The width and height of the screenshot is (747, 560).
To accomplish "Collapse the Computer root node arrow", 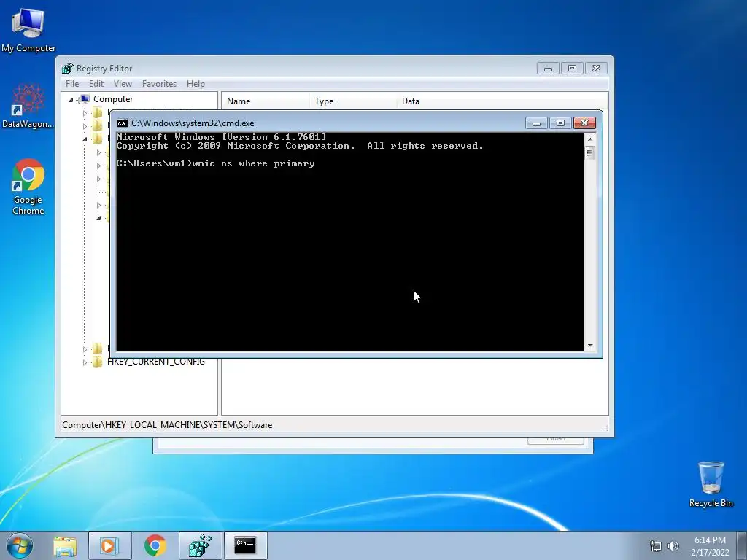I will click(x=71, y=99).
